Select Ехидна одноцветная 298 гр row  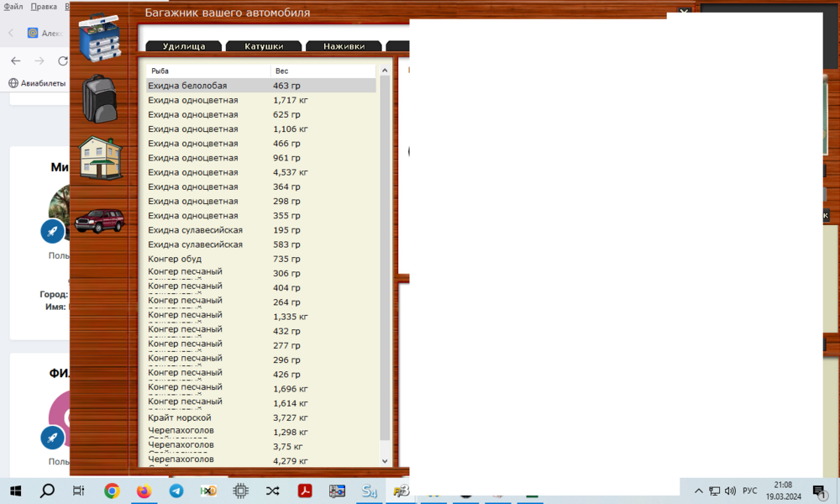tap(261, 202)
